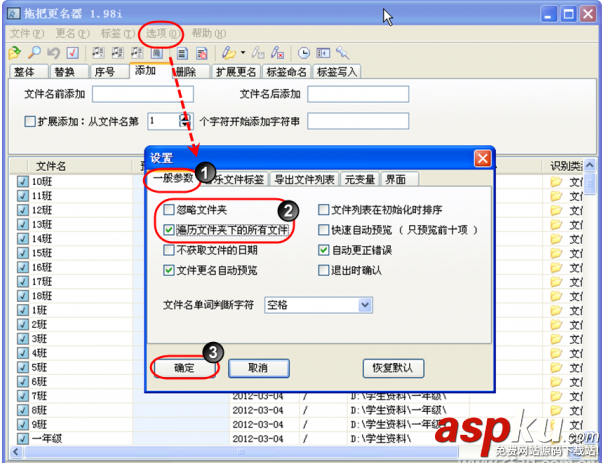Click the document list toolbar icon
This screenshot has width=605, height=463.
(182, 53)
